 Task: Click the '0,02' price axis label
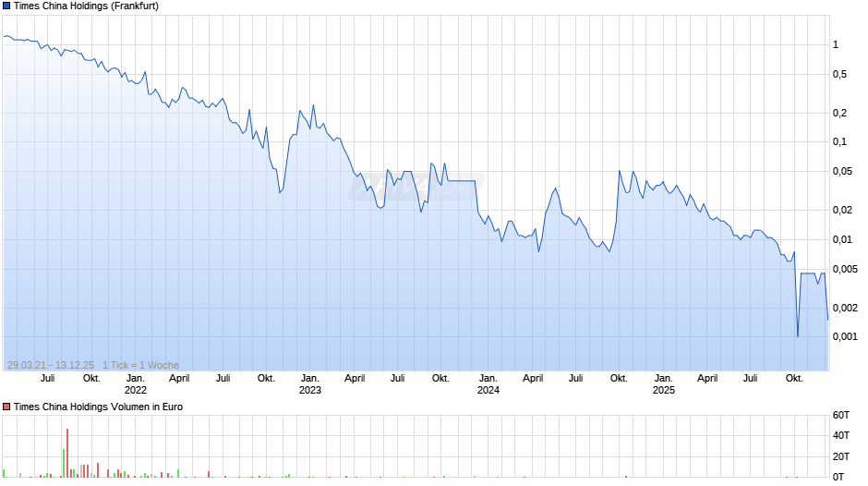842,210
